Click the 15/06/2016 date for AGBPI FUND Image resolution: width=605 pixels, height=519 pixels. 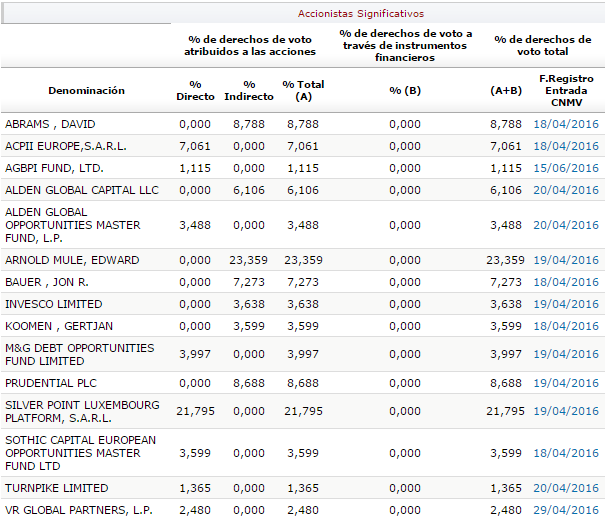566,168
